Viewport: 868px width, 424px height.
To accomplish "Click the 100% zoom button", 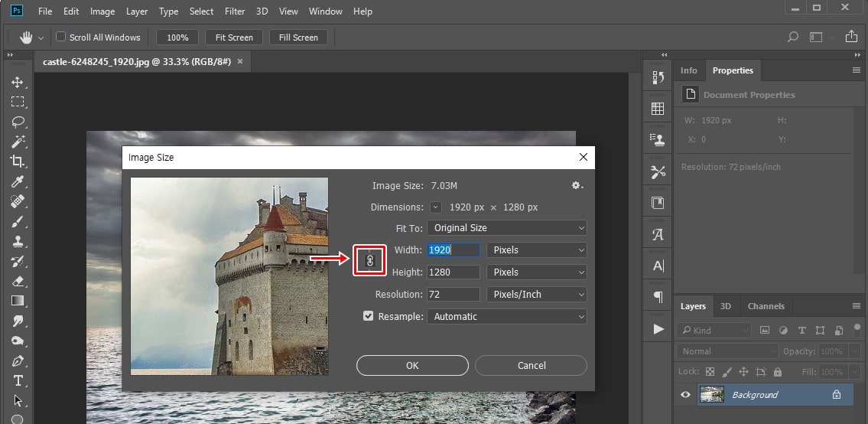I will (177, 38).
